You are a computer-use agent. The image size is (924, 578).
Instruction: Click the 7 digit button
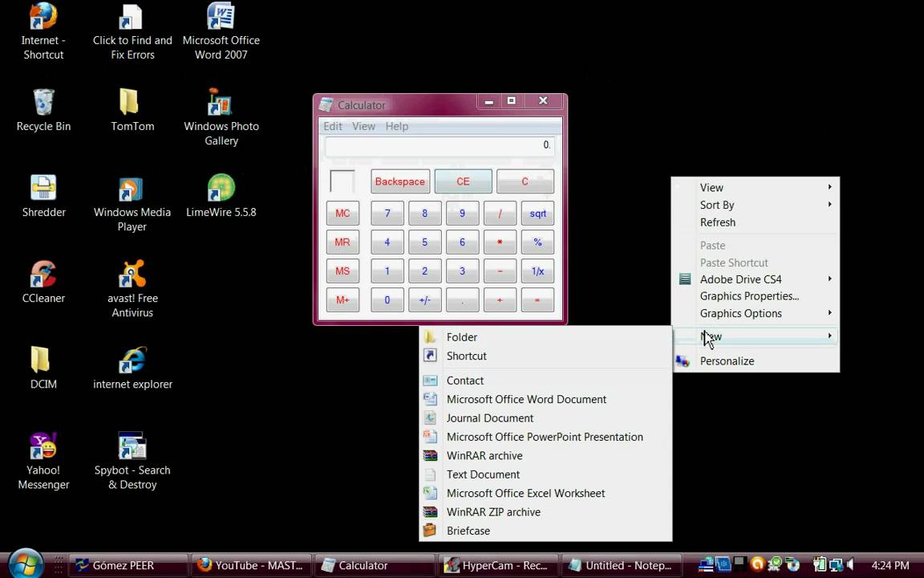pyautogui.click(x=387, y=214)
